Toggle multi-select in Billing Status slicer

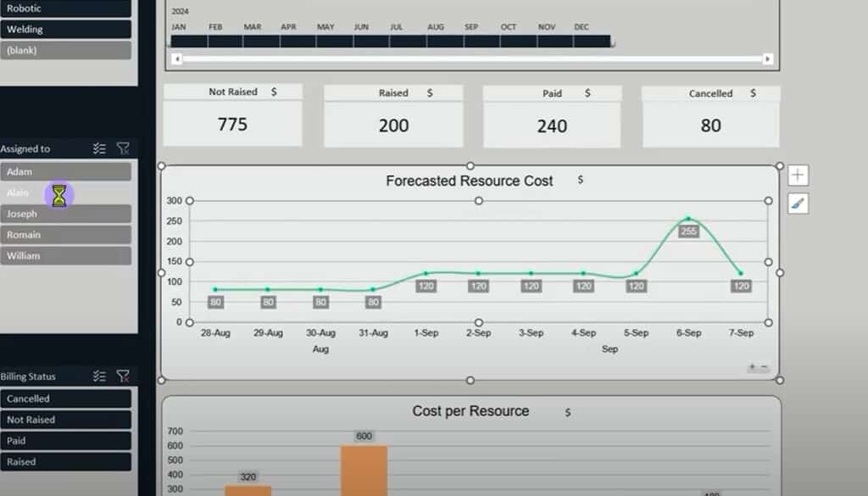tap(99, 376)
